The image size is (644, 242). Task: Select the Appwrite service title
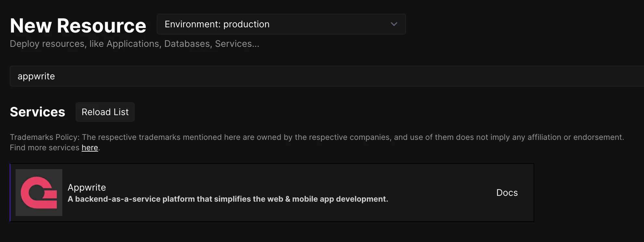pos(87,187)
